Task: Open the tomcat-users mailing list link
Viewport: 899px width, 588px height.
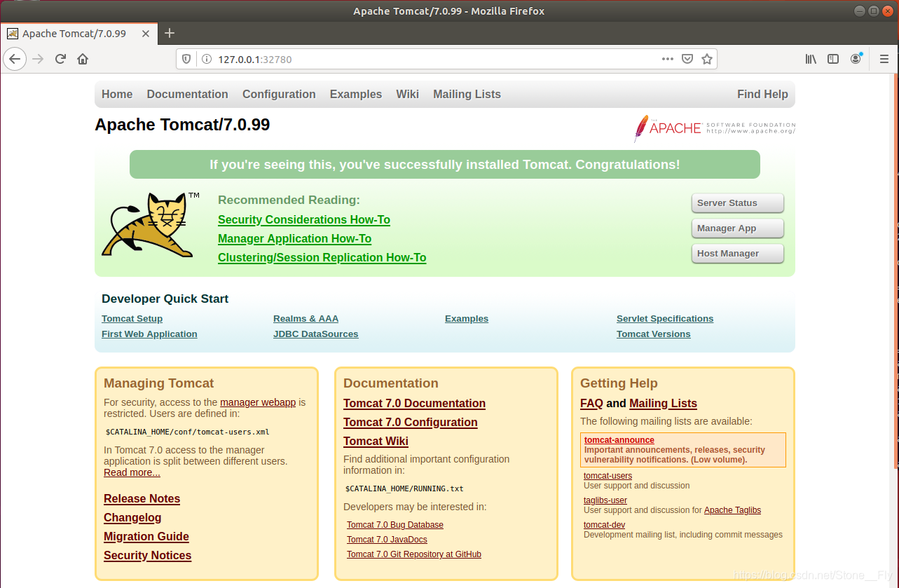Action: [608, 476]
